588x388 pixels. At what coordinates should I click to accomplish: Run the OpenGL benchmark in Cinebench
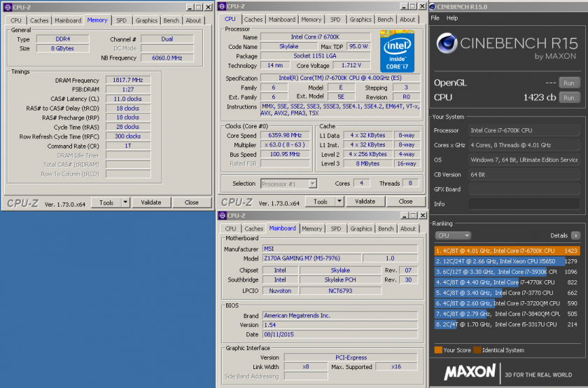tap(569, 83)
